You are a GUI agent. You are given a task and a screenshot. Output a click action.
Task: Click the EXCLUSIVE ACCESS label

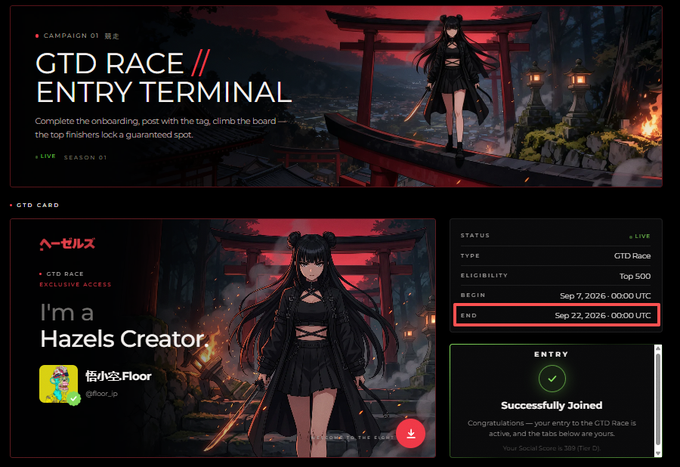75,285
